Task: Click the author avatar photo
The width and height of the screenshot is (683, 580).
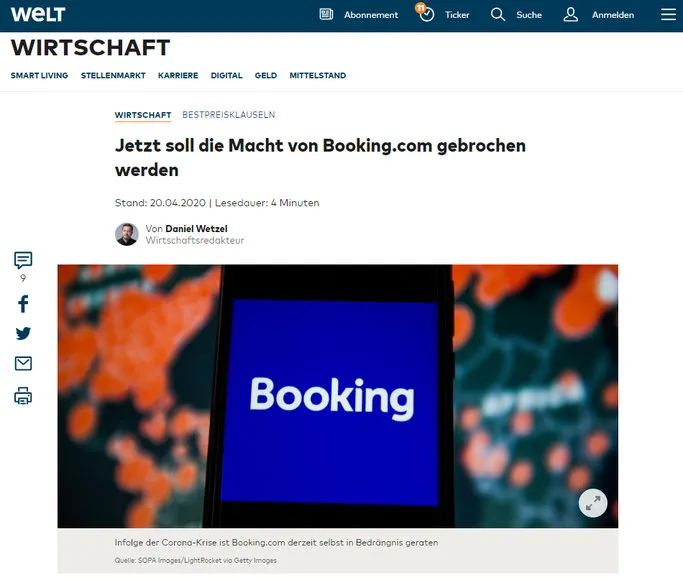Action: tap(127, 234)
